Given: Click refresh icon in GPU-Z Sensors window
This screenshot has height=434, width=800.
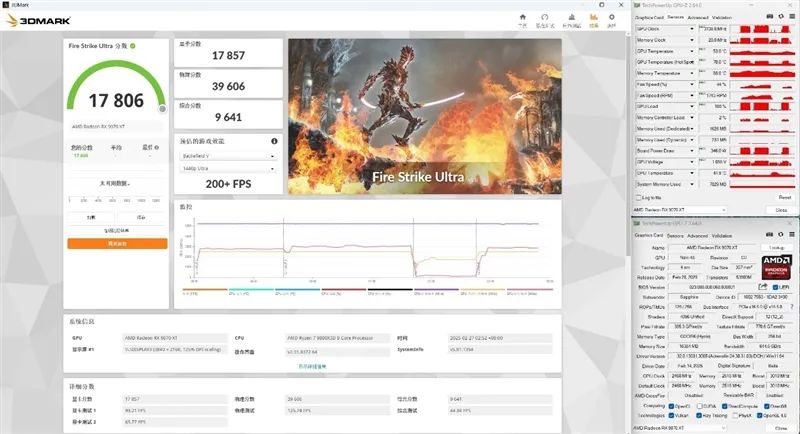Looking at the screenshot, I should coord(781,17).
